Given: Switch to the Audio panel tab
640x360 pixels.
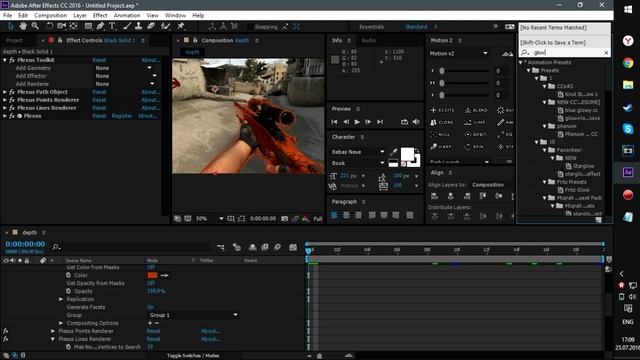Looking at the screenshot, I should [x=369, y=40].
